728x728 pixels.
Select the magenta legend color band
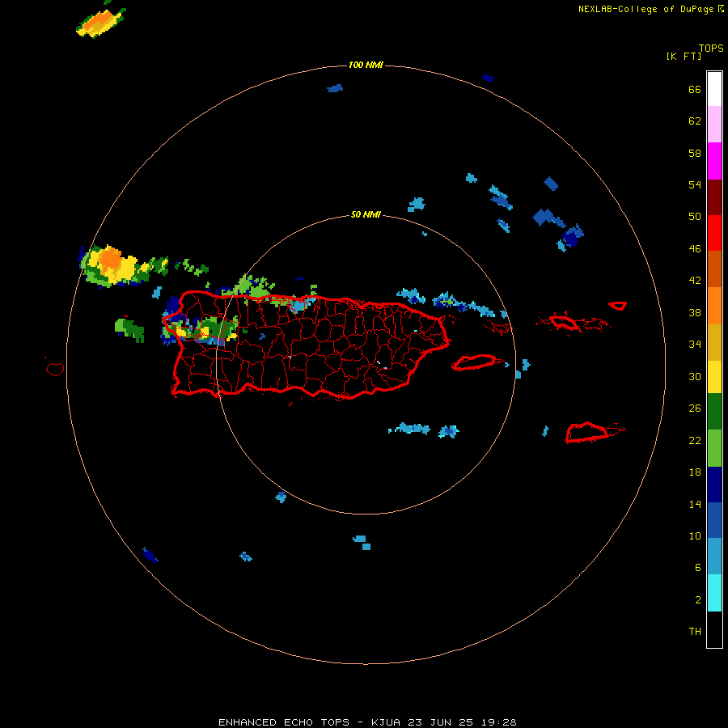pyautogui.click(x=714, y=161)
